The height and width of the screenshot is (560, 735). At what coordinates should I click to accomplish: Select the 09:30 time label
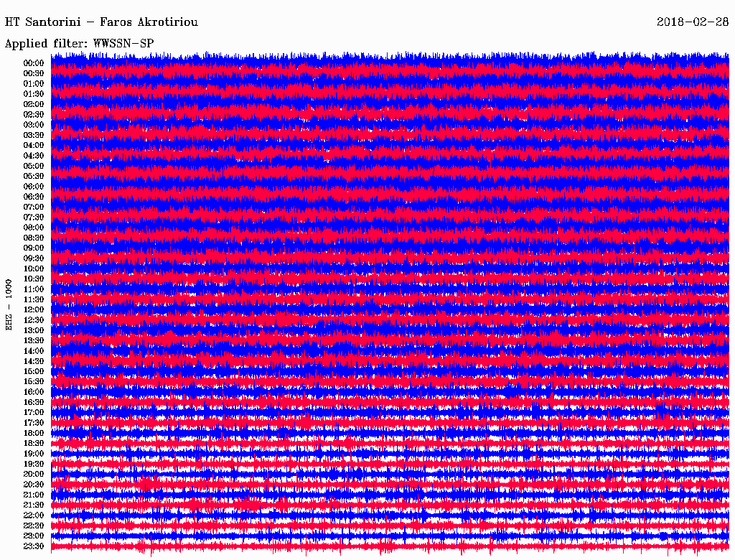[x=34, y=258]
